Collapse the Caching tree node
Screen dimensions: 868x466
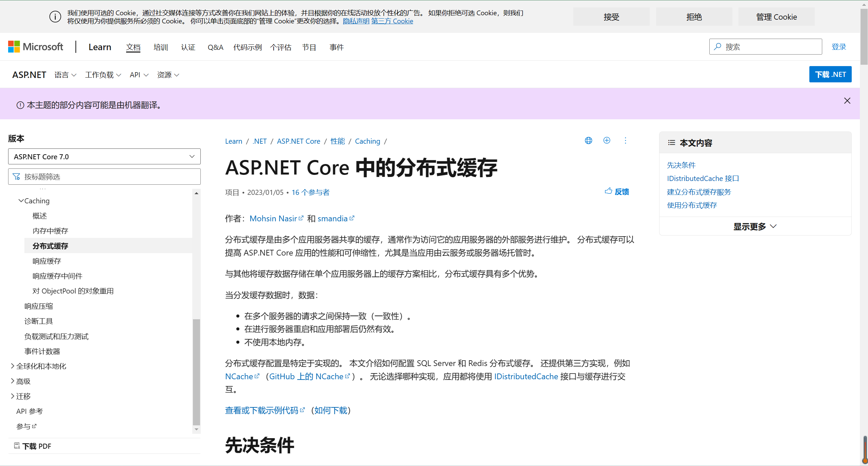click(21, 201)
